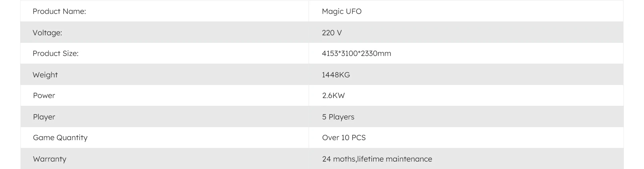Click the 'Over 10 PCS' value
Screen dimensions: 644x169
tap(344, 138)
